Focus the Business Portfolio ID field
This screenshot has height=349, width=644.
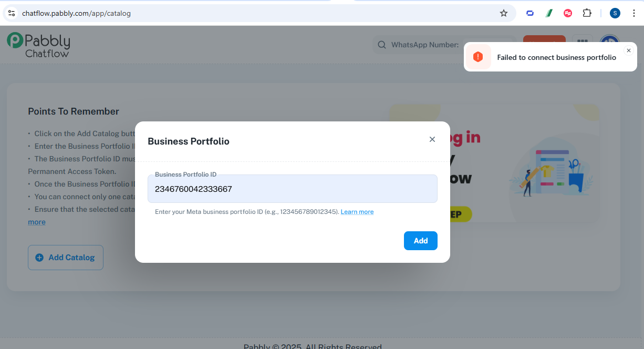(293, 189)
